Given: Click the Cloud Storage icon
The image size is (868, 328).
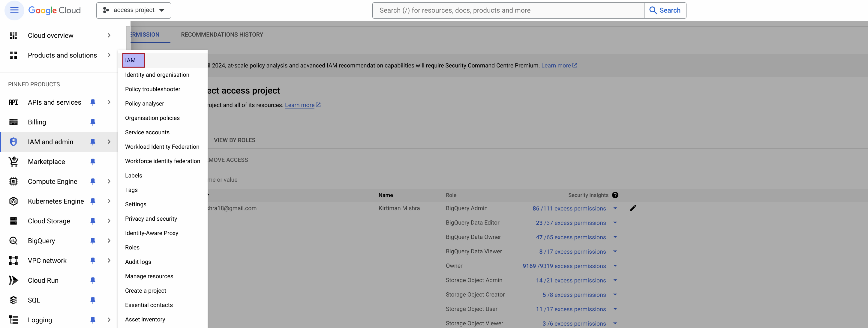Looking at the screenshot, I should point(14,221).
